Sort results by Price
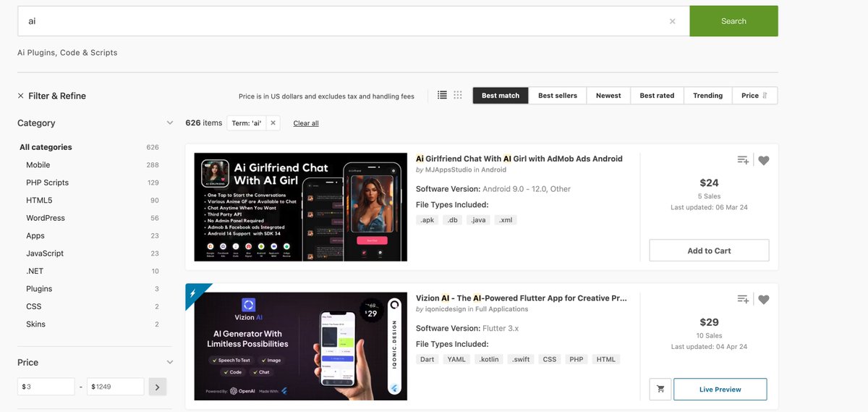Viewport: 868px width, 412px height. click(754, 96)
